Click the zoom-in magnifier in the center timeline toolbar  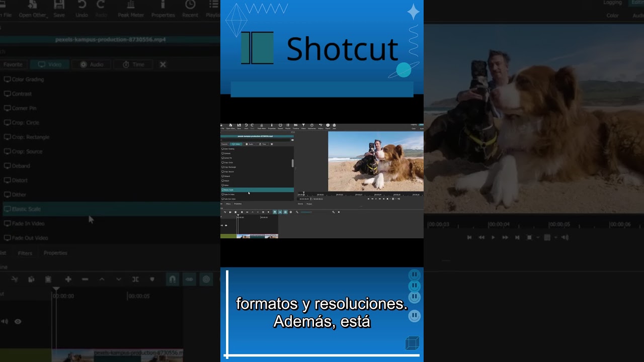click(333, 212)
